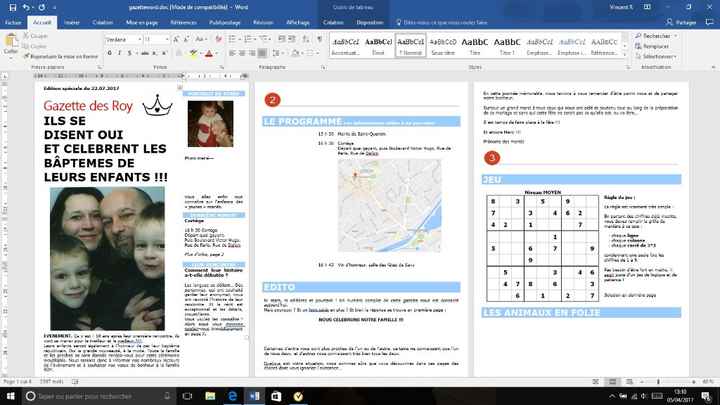
Task: Click the Coller paste icon
Action: pyautogui.click(x=11, y=44)
